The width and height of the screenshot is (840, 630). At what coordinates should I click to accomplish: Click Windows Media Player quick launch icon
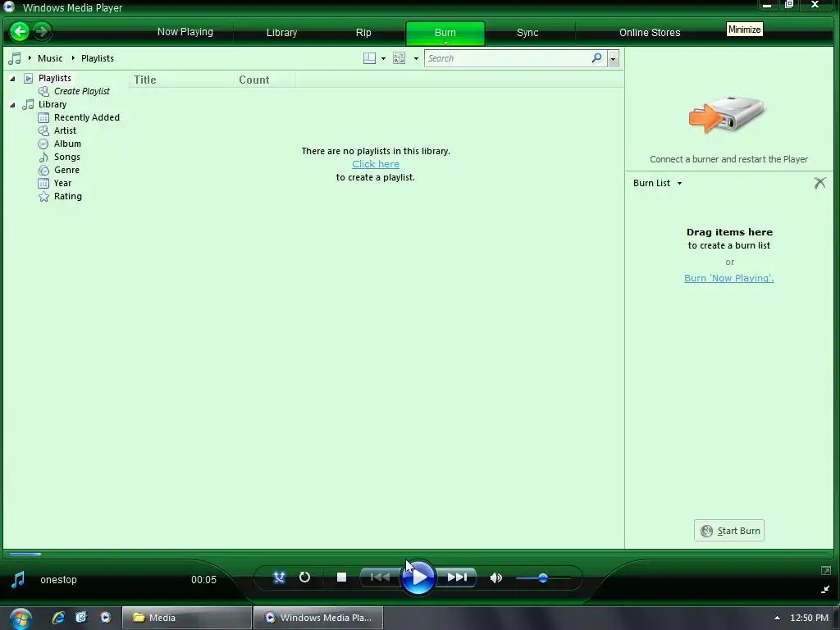coord(106,618)
